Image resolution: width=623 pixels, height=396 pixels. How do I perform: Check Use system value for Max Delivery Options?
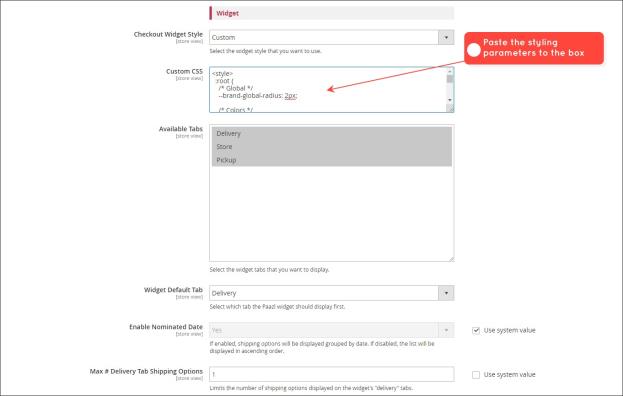click(x=476, y=375)
